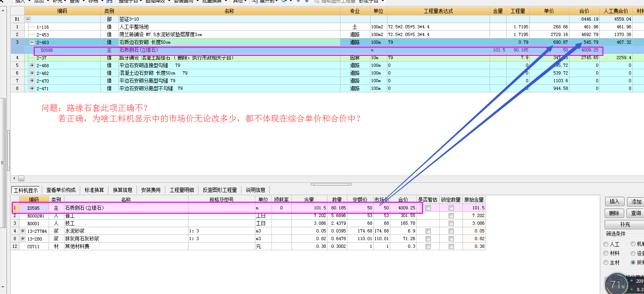The image size is (644, 294).
Task: Click 人工费合价 cell 1370.36
Action: click(616, 34)
